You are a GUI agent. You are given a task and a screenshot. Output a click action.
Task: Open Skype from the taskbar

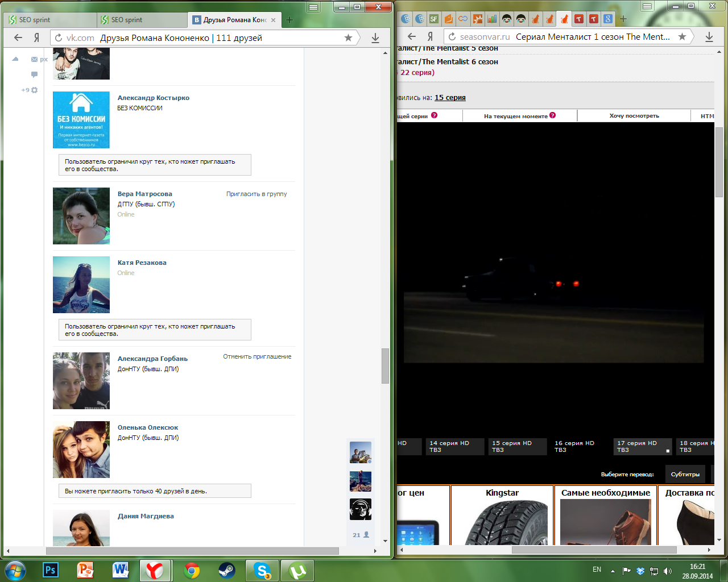point(262,570)
